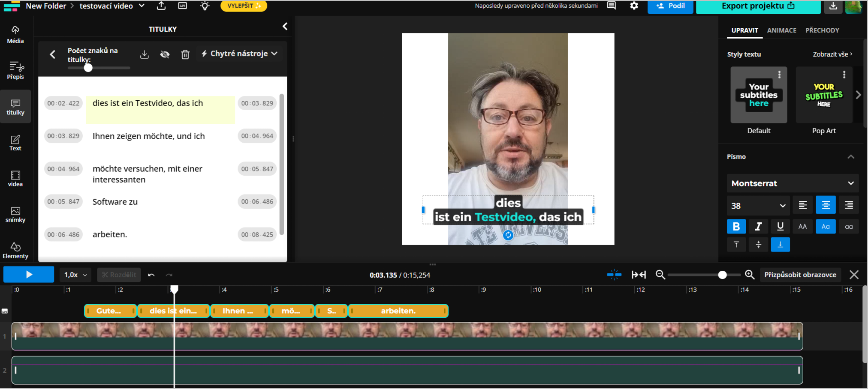The image size is (868, 389).
Task: Toggle underline text formatting
Action: tap(780, 227)
